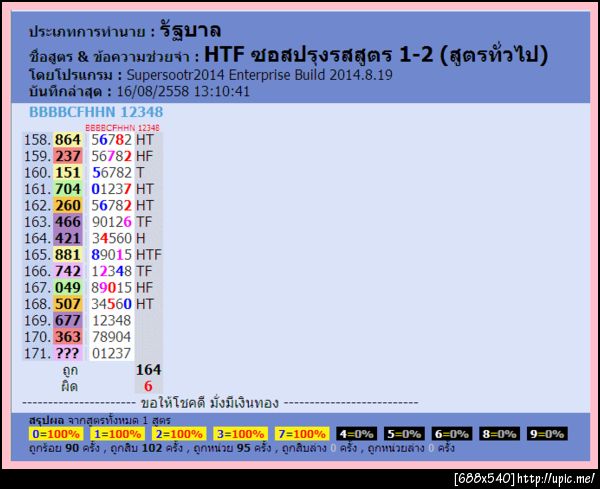Click the ผิด label

pos(69,386)
